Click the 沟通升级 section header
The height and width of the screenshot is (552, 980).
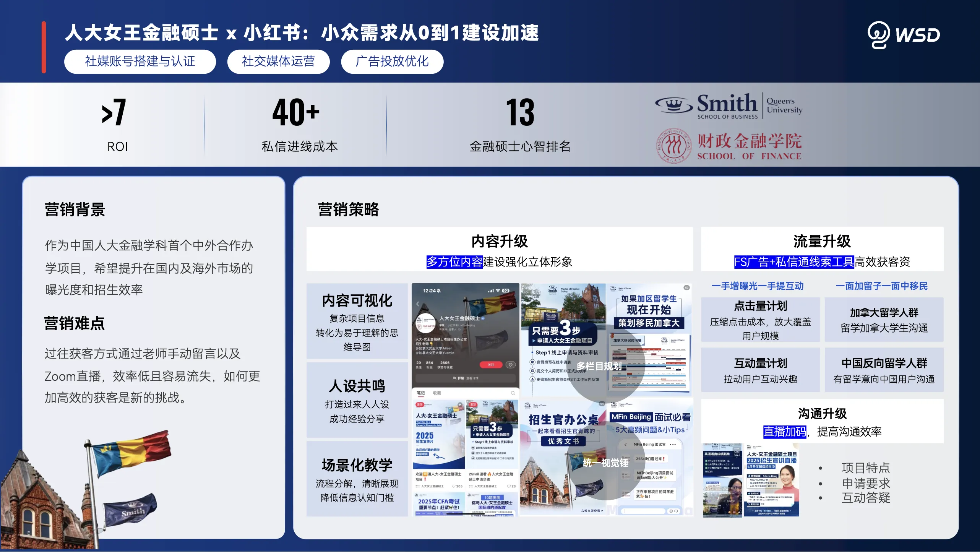tap(822, 421)
